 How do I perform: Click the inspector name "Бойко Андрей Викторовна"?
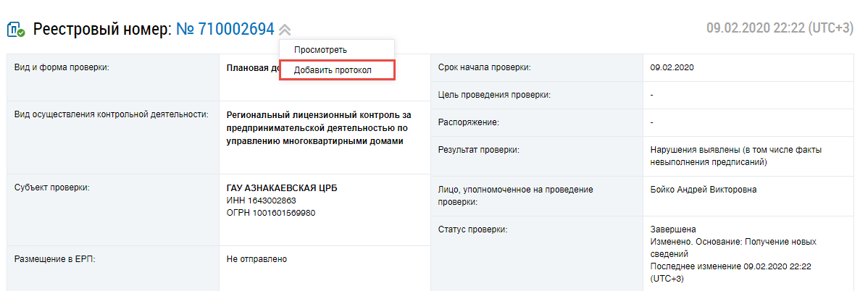702,190
